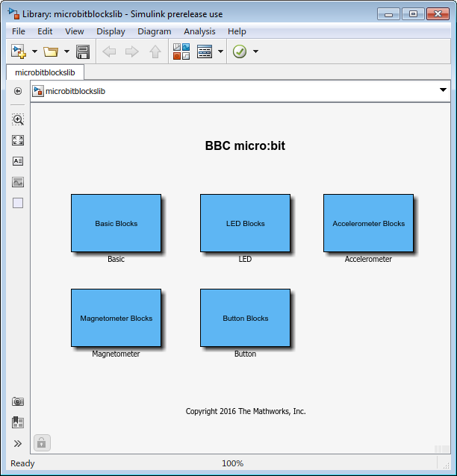Click the 100% zoom level in status bar

tap(232, 463)
